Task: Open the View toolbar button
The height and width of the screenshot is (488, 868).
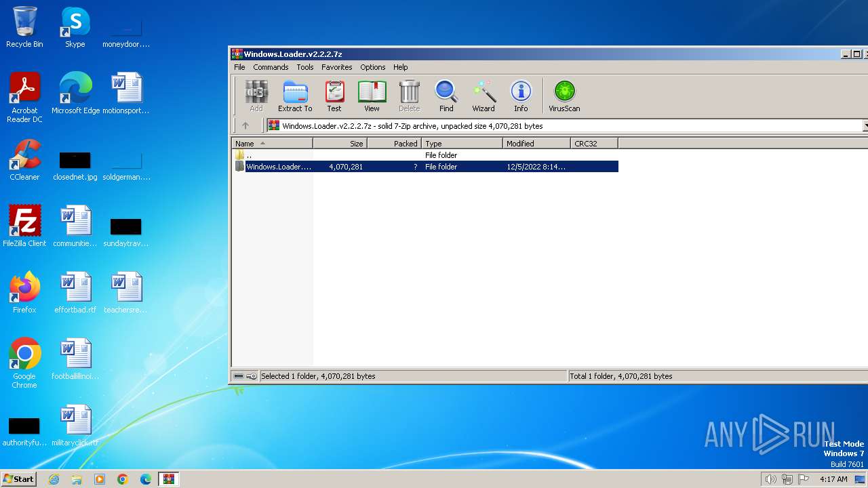Action: [x=372, y=96]
